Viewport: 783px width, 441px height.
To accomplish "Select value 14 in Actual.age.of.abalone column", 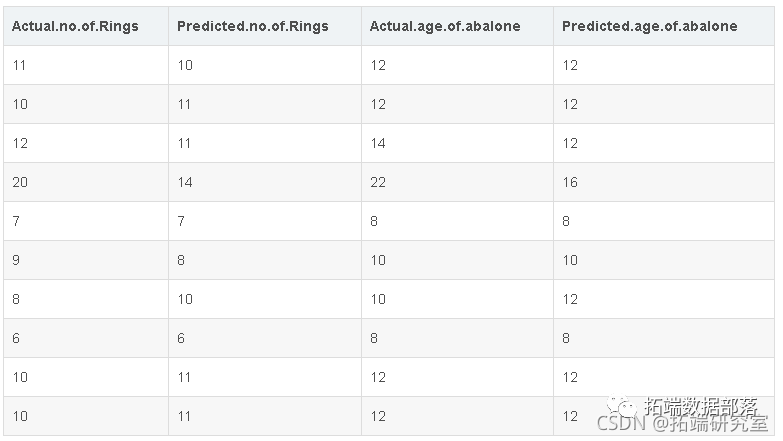I will point(378,143).
